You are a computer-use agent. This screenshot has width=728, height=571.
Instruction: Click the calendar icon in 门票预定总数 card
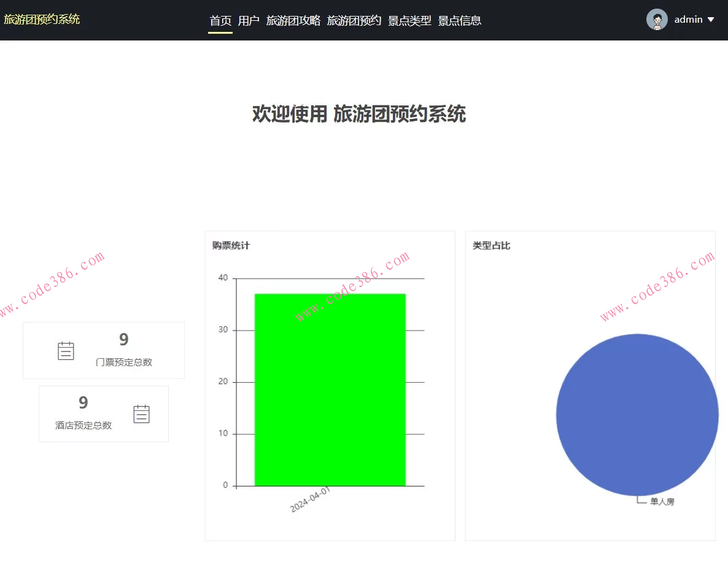click(66, 350)
